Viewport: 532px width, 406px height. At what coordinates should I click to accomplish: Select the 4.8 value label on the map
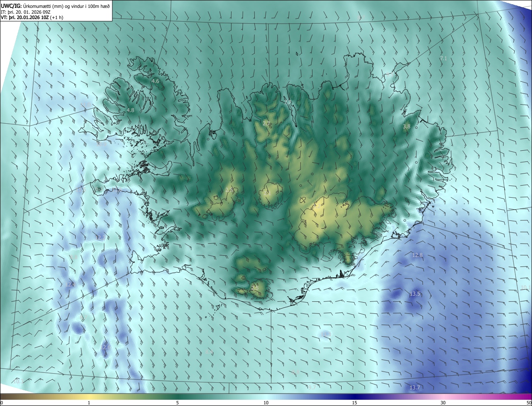coord(131,110)
